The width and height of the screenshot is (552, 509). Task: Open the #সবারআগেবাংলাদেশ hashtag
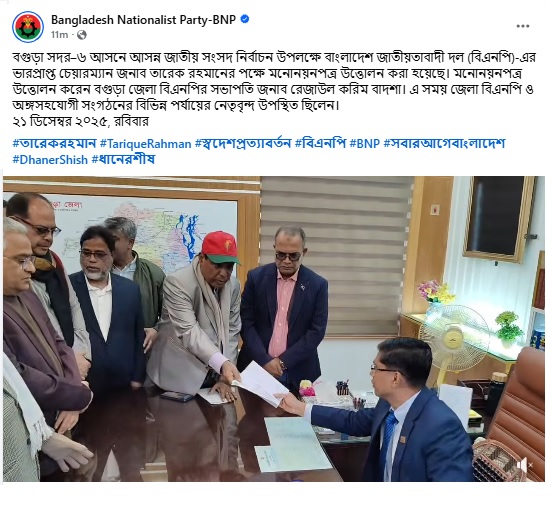pos(444,144)
